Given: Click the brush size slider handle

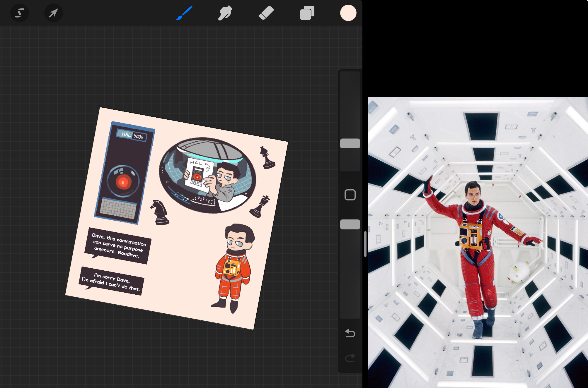Looking at the screenshot, I should coord(350,143).
